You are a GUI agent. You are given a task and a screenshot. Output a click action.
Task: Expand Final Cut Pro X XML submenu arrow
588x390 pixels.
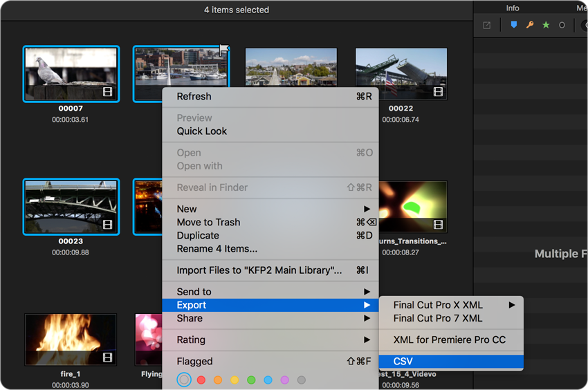pos(512,305)
